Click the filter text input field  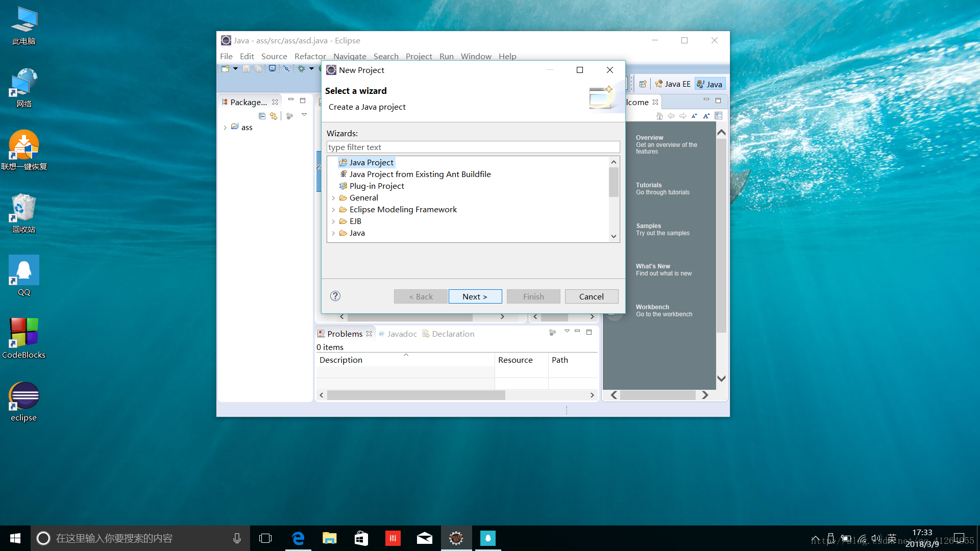[473, 145]
